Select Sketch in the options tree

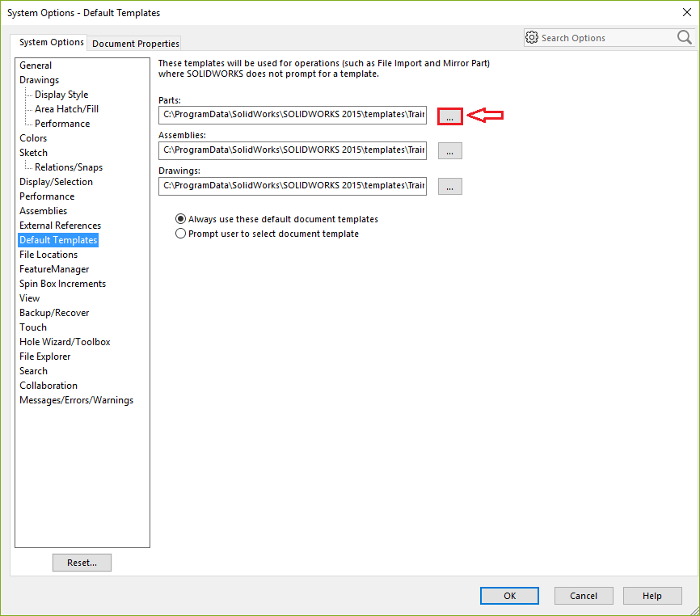point(33,153)
